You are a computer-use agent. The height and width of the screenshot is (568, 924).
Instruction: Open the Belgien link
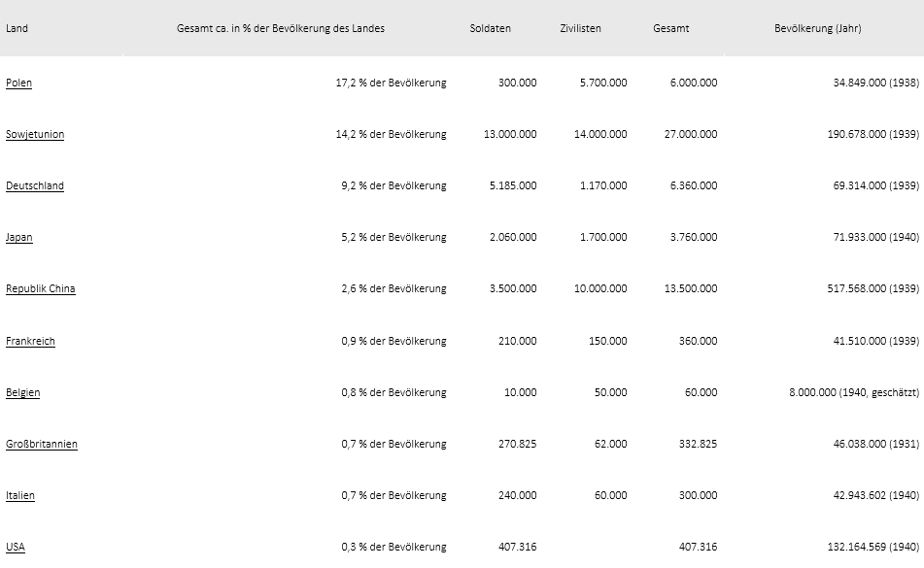point(23,392)
